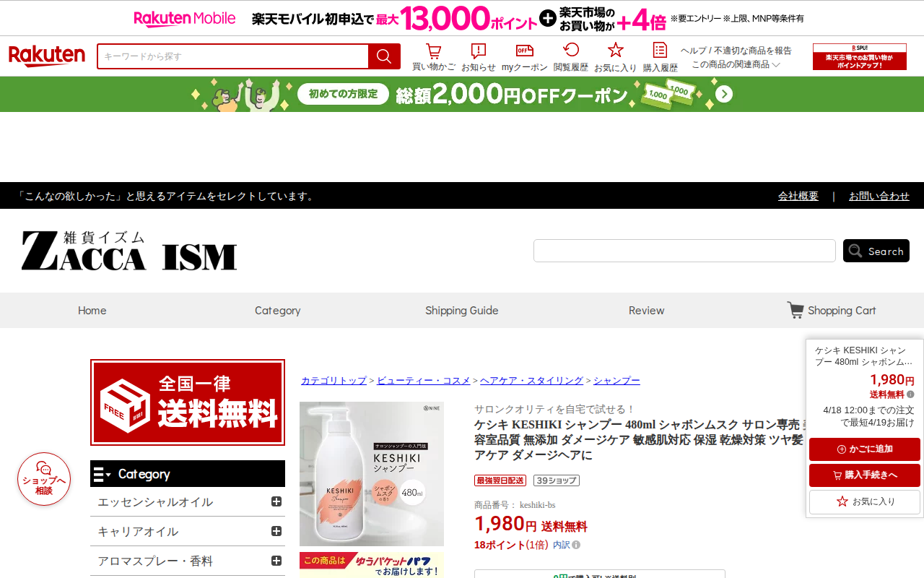Open the 閲覧履歴 browsing history icon
Viewport: 924px width, 578px height.
pos(571,58)
